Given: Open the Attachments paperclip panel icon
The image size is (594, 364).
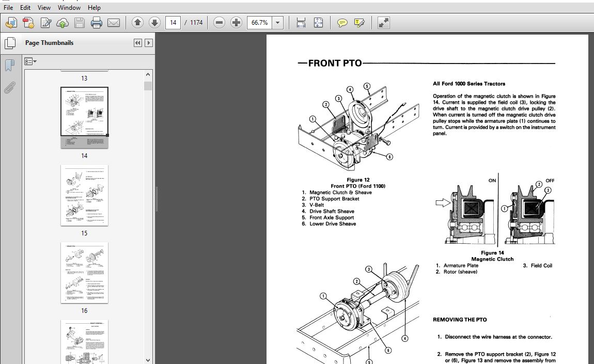Looking at the screenshot, I should coord(10,87).
